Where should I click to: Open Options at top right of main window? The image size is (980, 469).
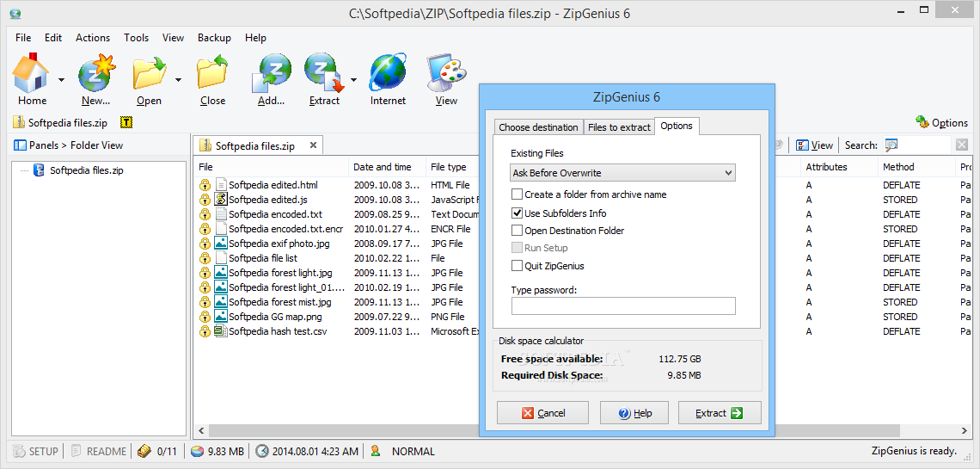(x=941, y=122)
